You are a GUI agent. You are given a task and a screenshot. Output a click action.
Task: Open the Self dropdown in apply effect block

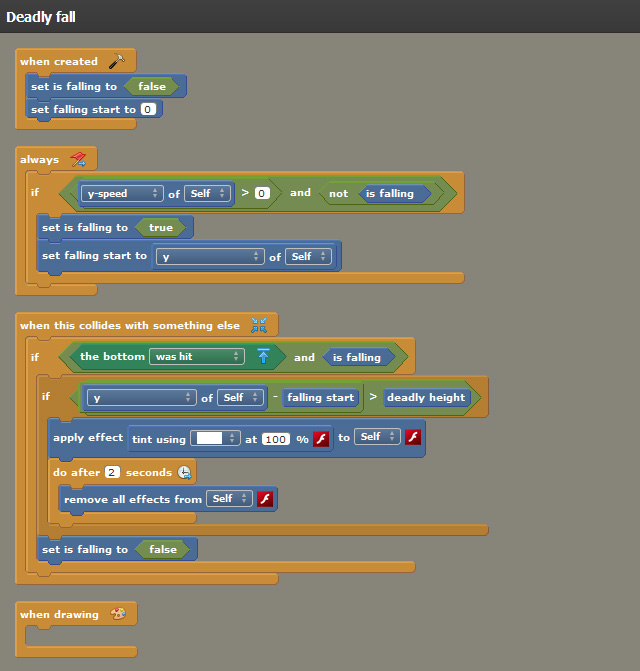(x=377, y=437)
